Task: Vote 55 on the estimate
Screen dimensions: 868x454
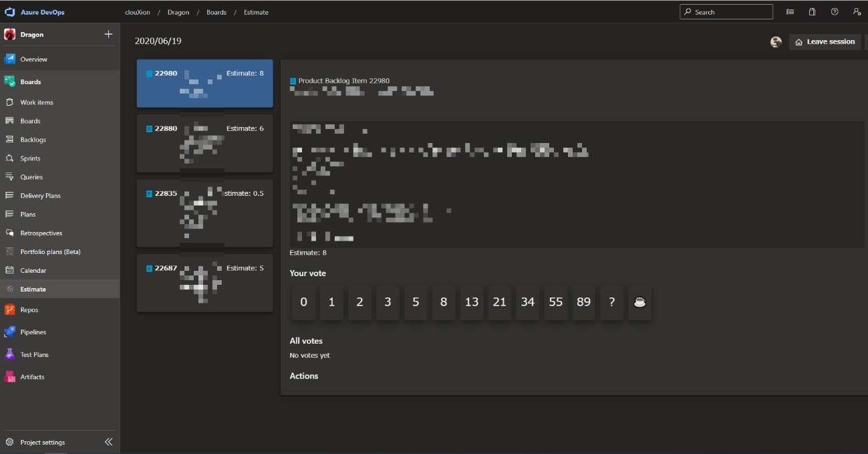Action: [x=556, y=302]
